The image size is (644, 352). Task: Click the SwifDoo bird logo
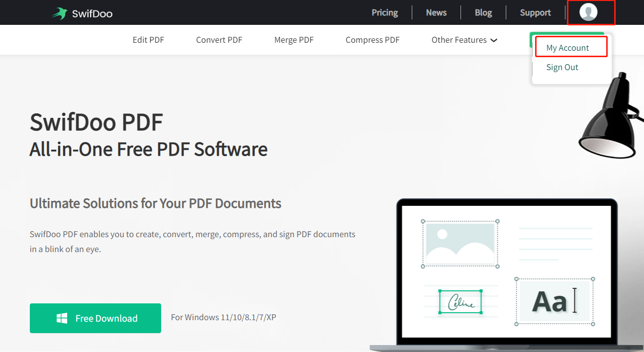coord(59,13)
